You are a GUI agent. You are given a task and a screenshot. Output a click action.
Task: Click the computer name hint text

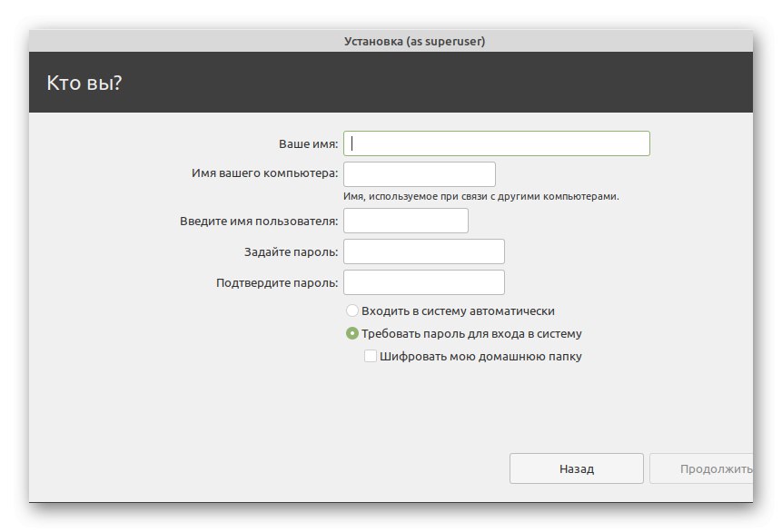480,196
